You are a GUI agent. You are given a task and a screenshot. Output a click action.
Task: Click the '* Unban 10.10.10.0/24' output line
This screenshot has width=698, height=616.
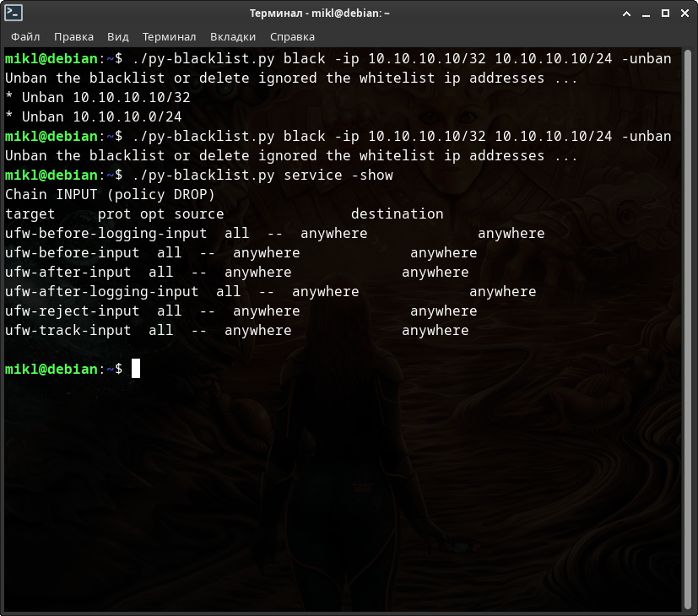(94, 116)
